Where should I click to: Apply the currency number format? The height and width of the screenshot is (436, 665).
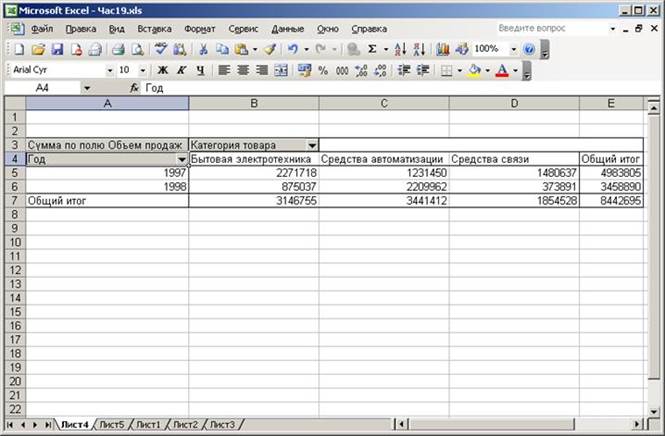pos(304,70)
